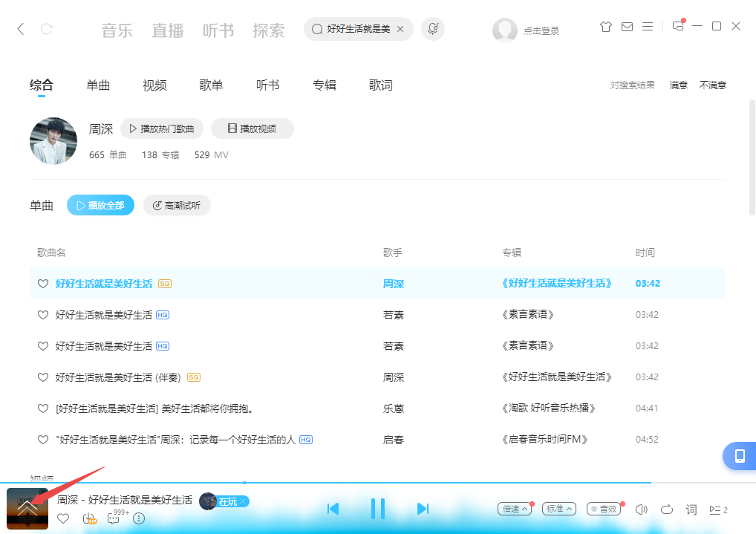
Task: Like the playing song with the heart icon
Action: coord(63,518)
